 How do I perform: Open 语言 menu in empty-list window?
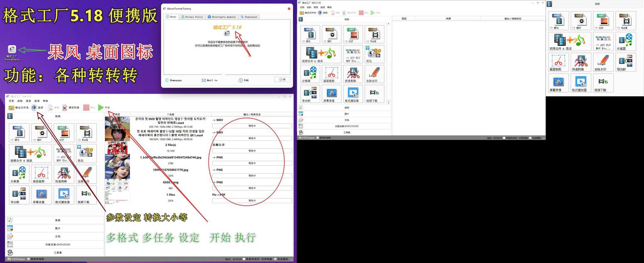click(316, 7)
